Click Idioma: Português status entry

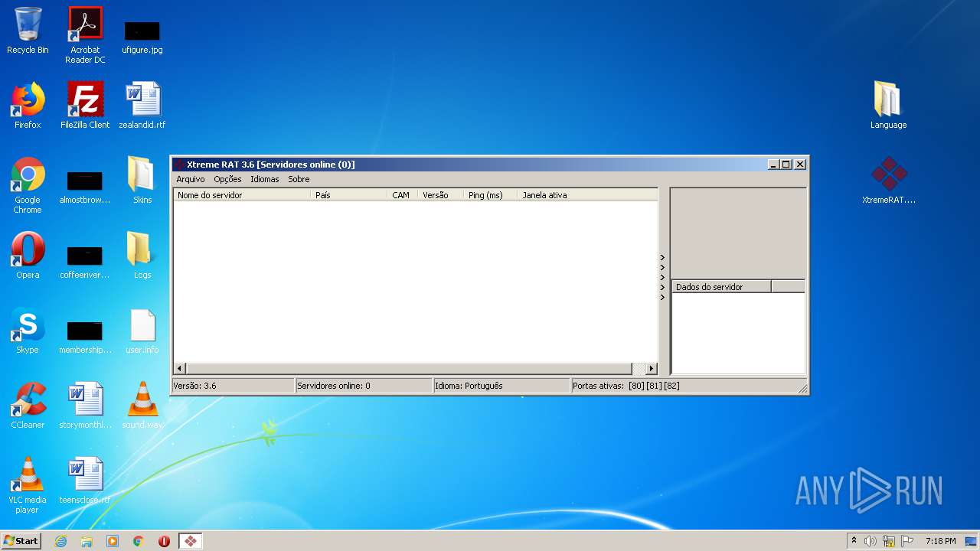[x=501, y=386]
